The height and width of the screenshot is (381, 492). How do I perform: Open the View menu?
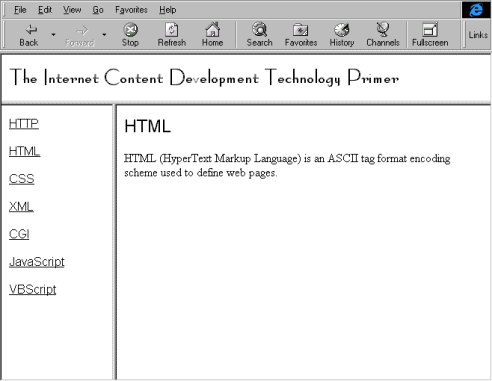[72, 10]
